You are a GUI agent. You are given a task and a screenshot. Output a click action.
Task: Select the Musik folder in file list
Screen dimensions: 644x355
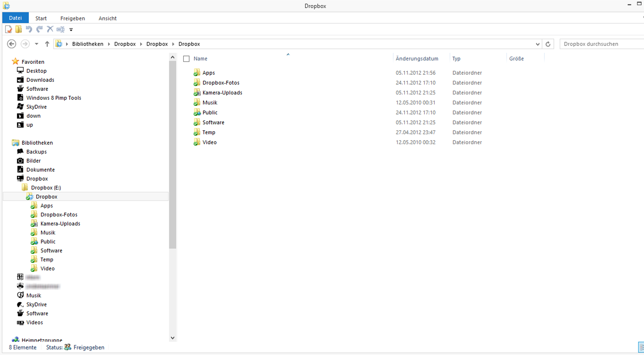pos(210,102)
